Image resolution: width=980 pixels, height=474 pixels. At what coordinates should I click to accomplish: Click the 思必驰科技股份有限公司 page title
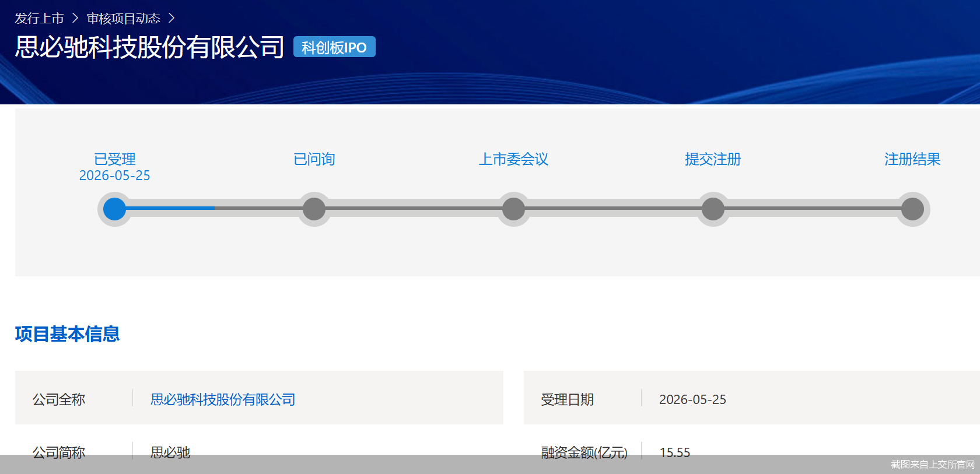point(149,47)
